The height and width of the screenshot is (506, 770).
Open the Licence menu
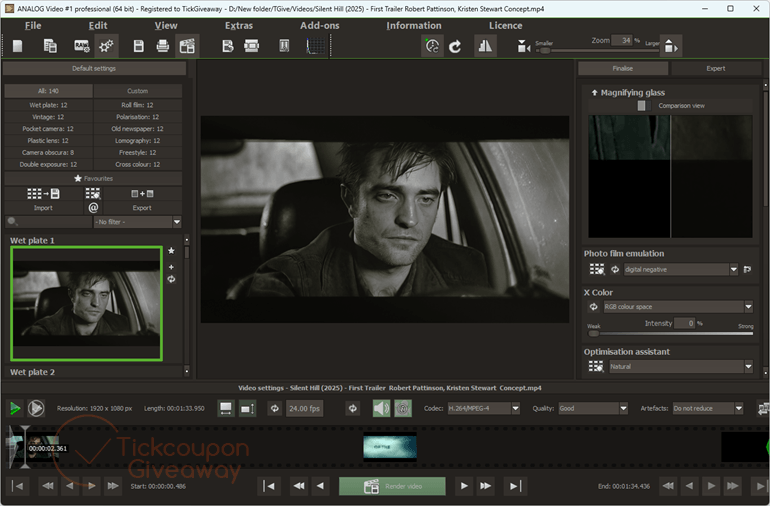click(x=505, y=26)
